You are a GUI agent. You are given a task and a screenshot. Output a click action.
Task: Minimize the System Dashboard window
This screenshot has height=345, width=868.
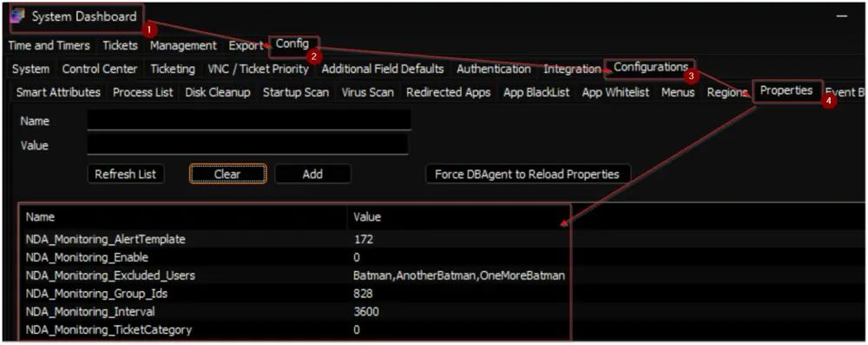pyautogui.click(x=842, y=17)
